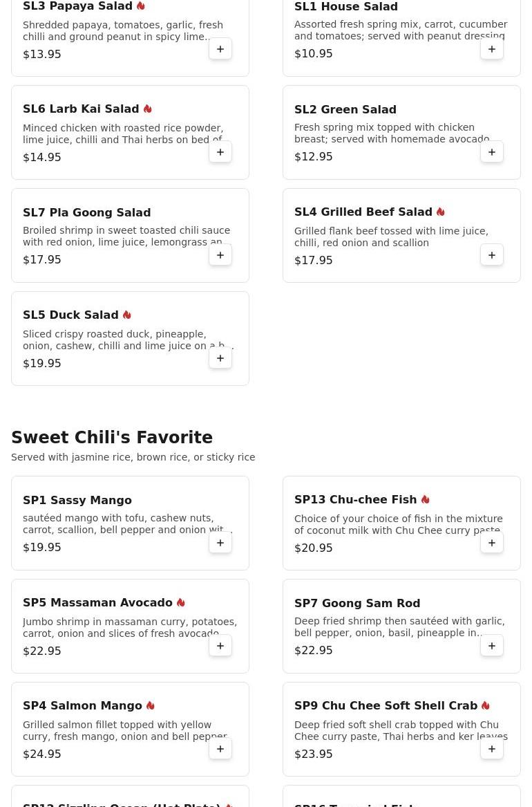This screenshot has width=532, height=807.
Task: Add SL1 House Salad with plus button
Action: pyautogui.click(x=491, y=49)
